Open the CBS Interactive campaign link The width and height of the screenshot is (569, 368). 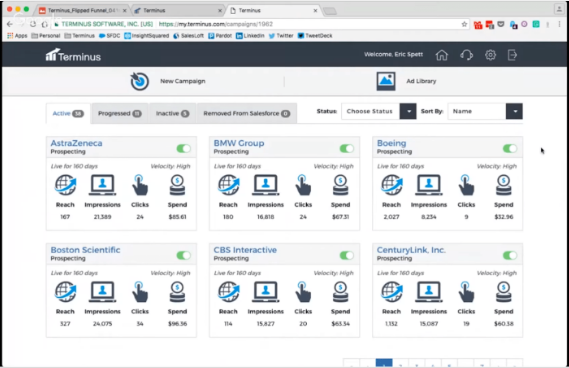point(245,250)
